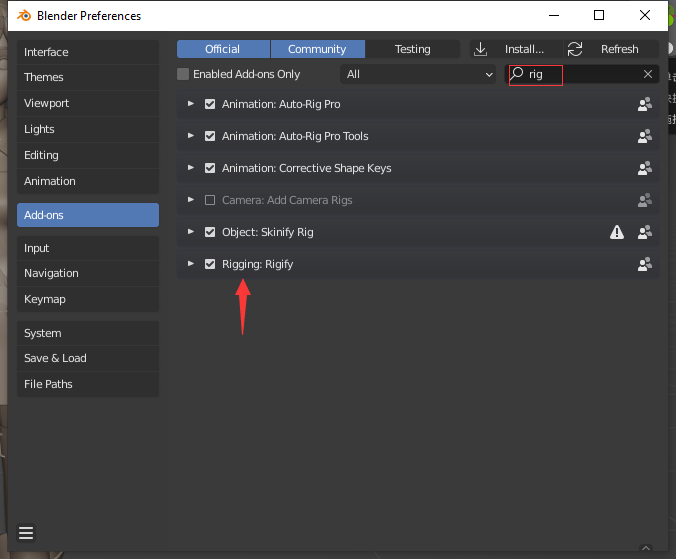Maximize the Blender Preferences window
The height and width of the screenshot is (559, 676).
tap(599, 16)
